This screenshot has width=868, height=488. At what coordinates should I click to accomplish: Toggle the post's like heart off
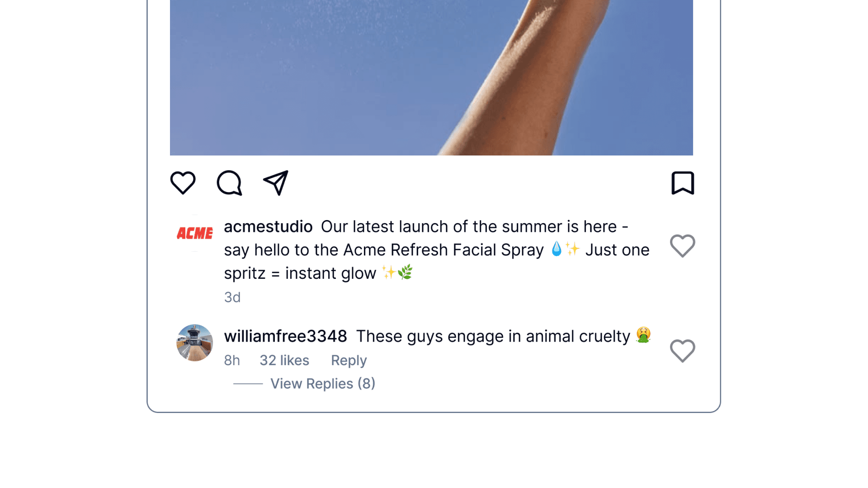(183, 183)
